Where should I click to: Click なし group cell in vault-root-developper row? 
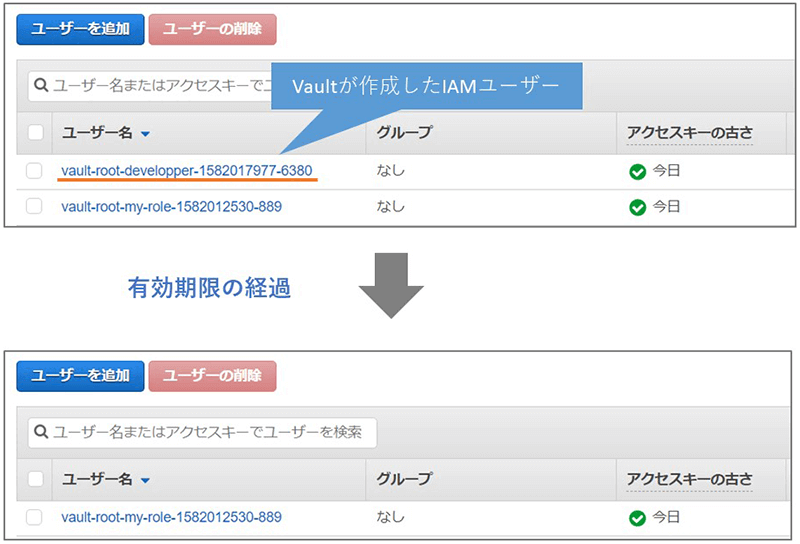391,170
